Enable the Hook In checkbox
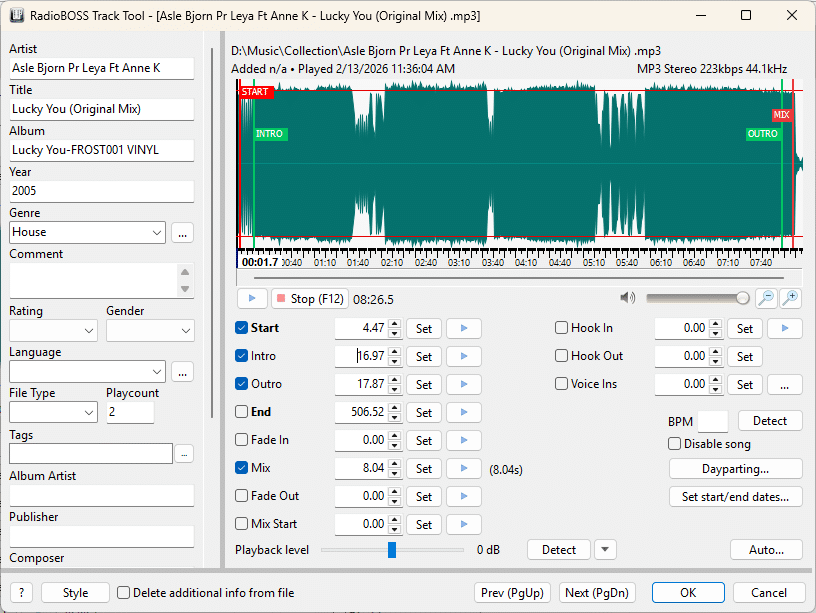816x613 pixels. pyautogui.click(x=561, y=328)
